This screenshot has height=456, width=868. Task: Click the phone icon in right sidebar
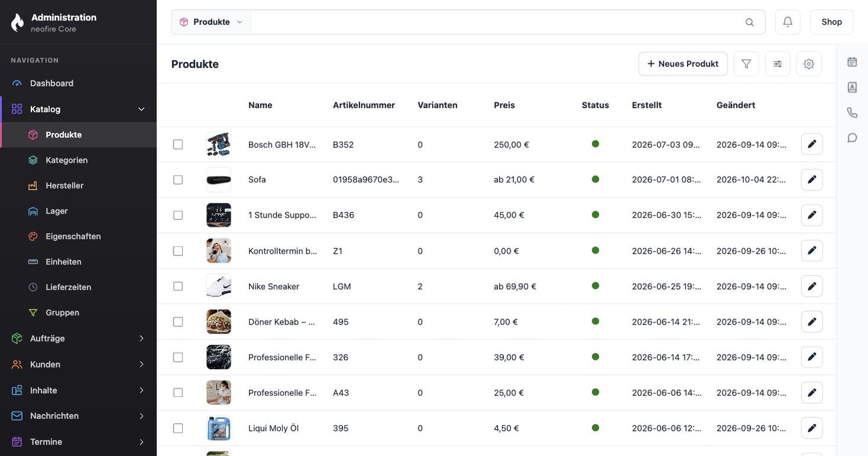852,113
